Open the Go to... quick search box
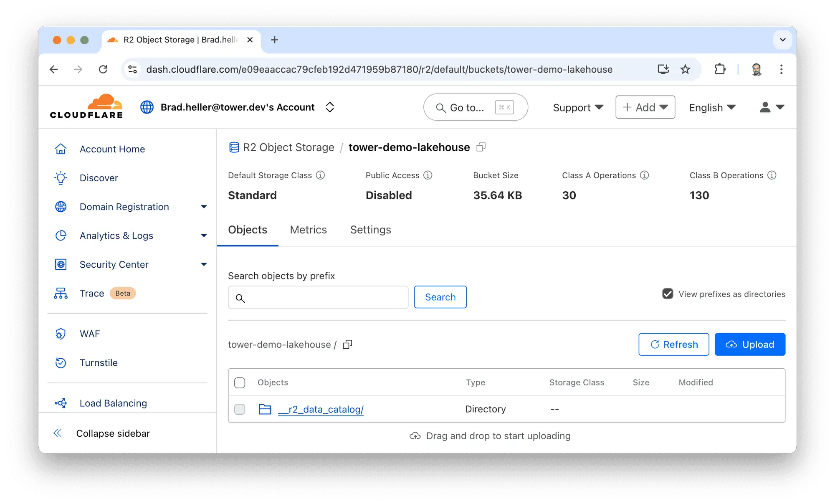 [x=476, y=107]
